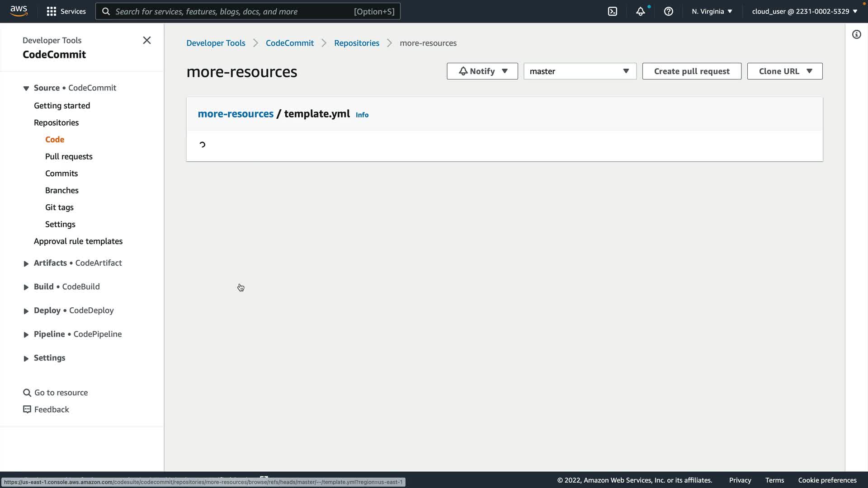The width and height of the screenshot is (868, 488).
Task: Open the N. Virginia region selector
Action: click(x=712, y=11)
